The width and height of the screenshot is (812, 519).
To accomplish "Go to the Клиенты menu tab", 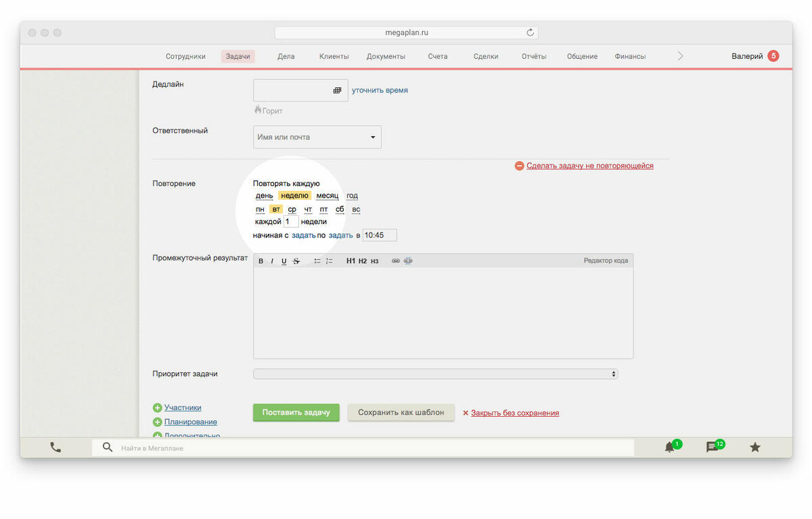I will [x=334, y=56].
